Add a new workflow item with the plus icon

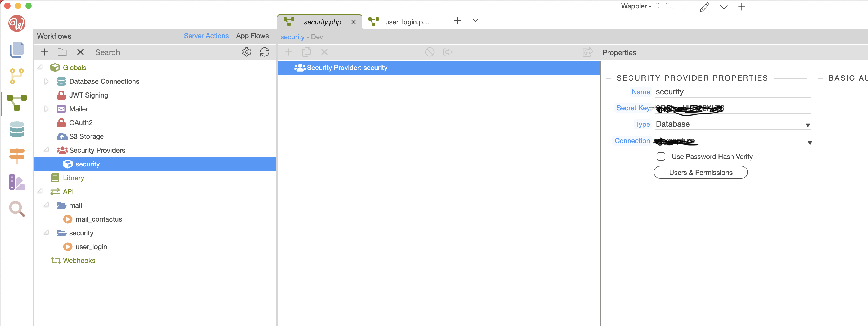pos(44,52)
